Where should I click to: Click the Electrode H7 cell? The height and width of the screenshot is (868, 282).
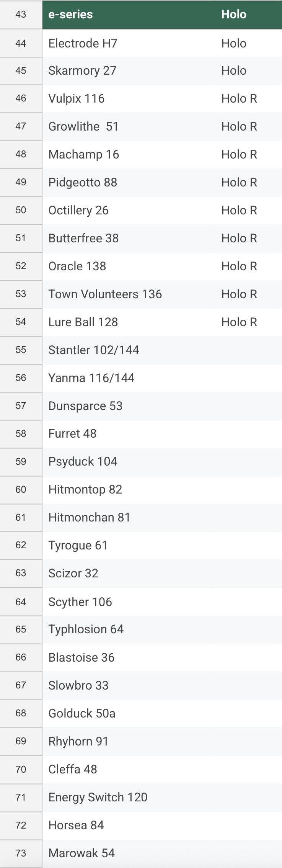pos(129,43)
